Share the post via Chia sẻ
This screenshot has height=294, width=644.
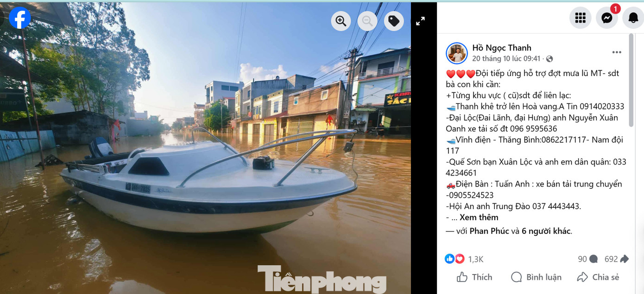coord(598,277)
